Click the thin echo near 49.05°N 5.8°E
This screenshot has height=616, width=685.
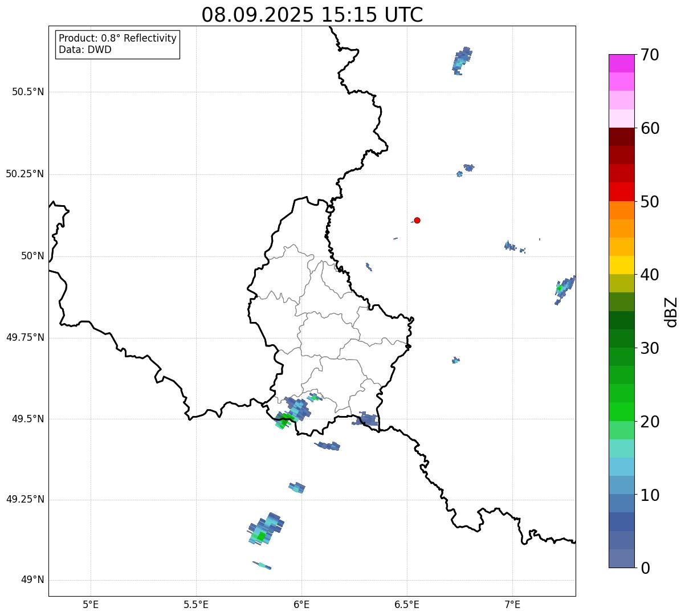click(262, 565)
